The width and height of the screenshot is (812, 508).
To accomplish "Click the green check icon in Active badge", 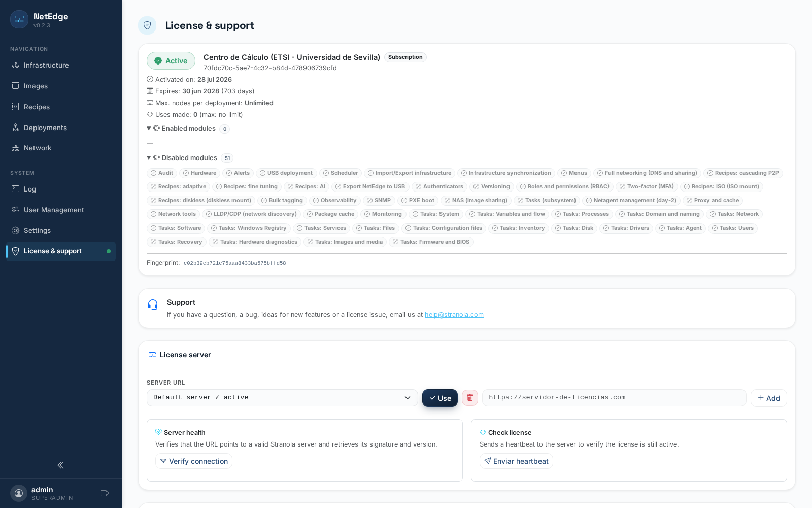I will pos(158,61).
